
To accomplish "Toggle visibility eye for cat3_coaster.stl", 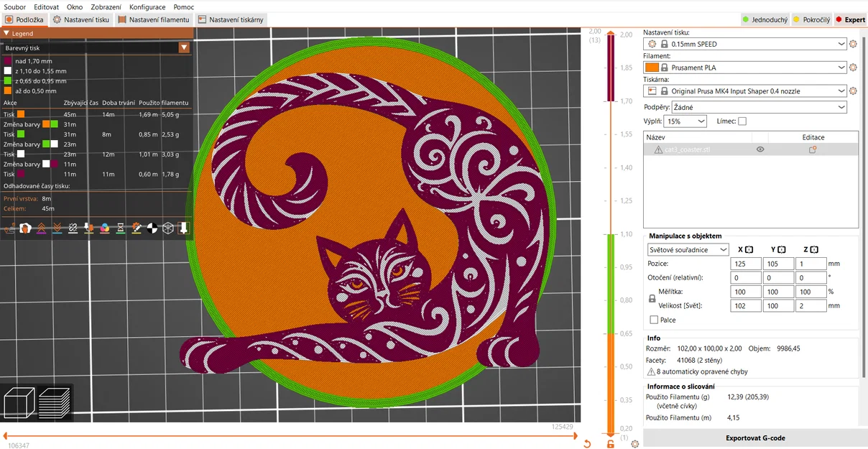I will [x=760, y=149].
